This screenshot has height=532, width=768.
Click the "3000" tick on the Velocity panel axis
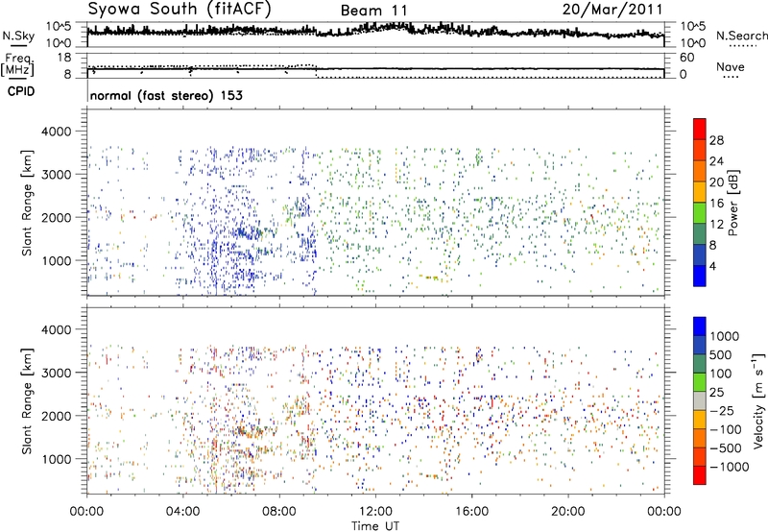pyautogui.click(x=56, y=373)
